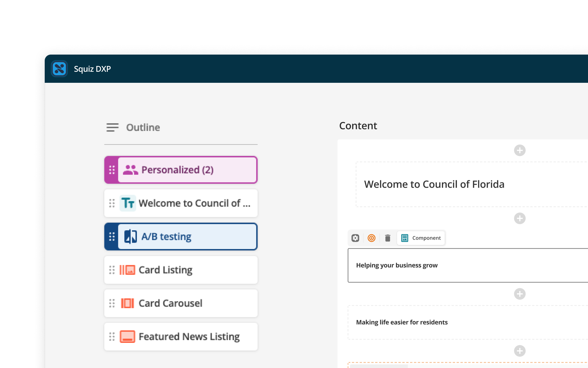Click the Personalized people icon
This screenshot has width=588, height=368.
point(130,170)
